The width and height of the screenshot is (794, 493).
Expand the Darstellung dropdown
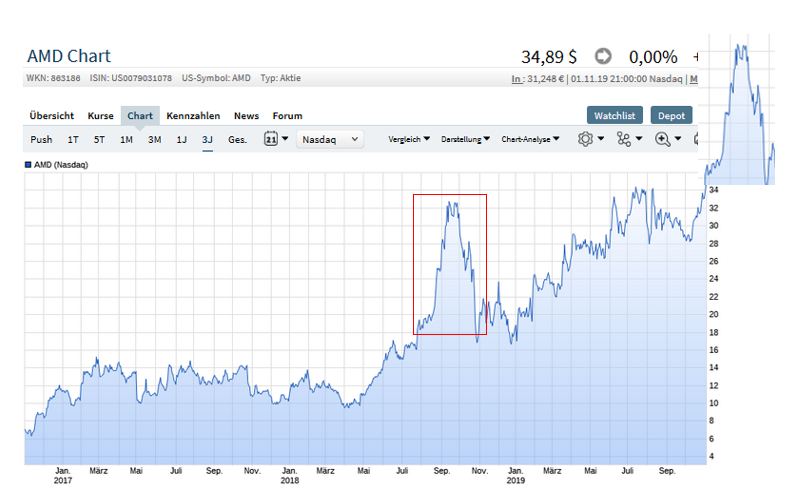coord(465,139)
